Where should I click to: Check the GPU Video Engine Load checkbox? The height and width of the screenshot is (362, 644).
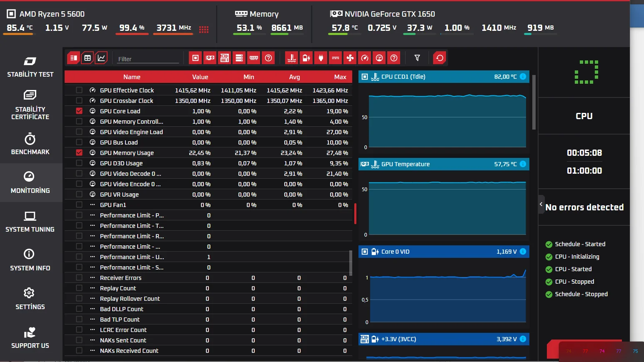tap(79, 132)
